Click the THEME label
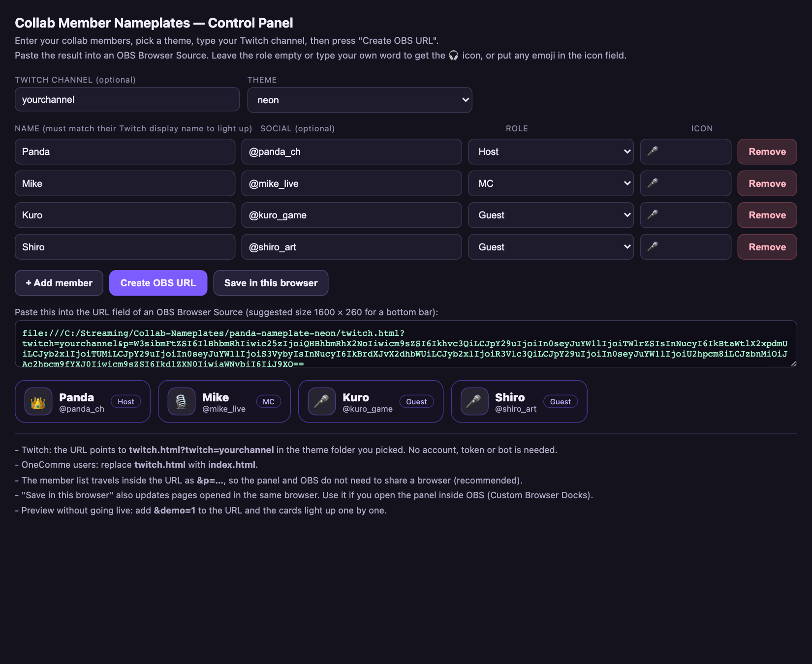 (x=262, y=80)
